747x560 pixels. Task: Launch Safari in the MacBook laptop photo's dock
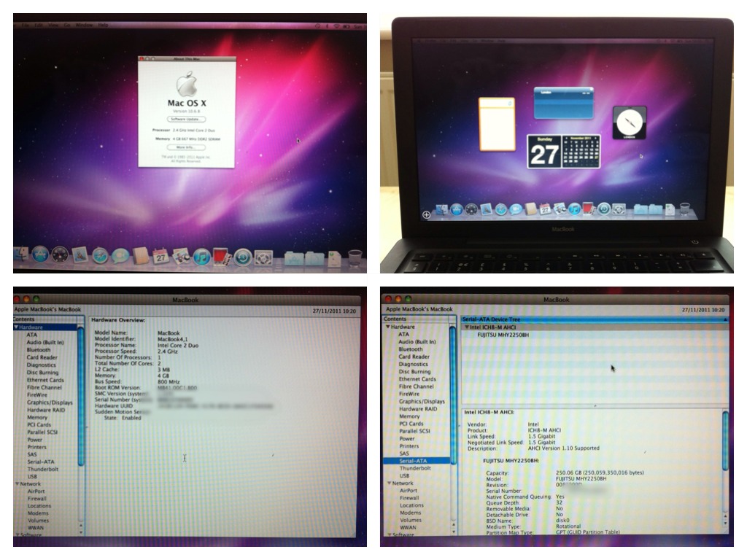tap(500, 209)
